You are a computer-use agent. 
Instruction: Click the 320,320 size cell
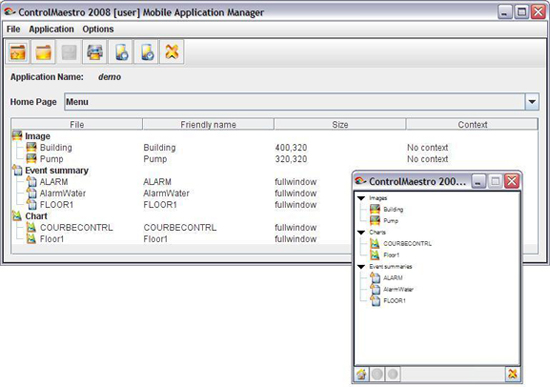(x=291, y=159)
